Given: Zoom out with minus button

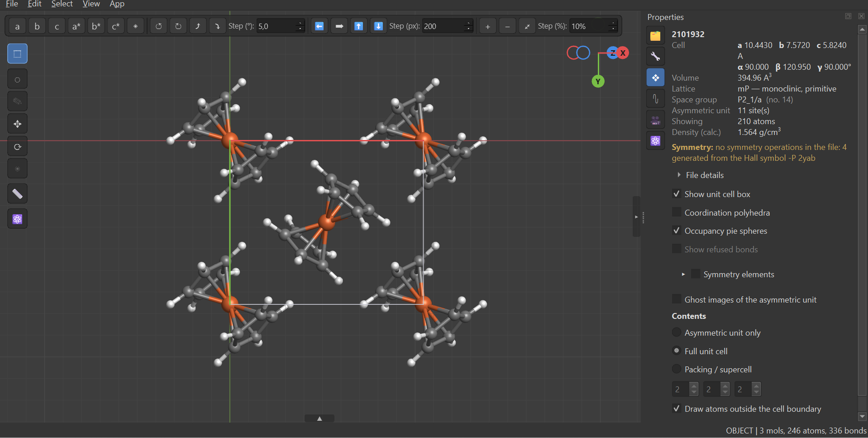Looking at the screenshot, I should click(507, 26).
